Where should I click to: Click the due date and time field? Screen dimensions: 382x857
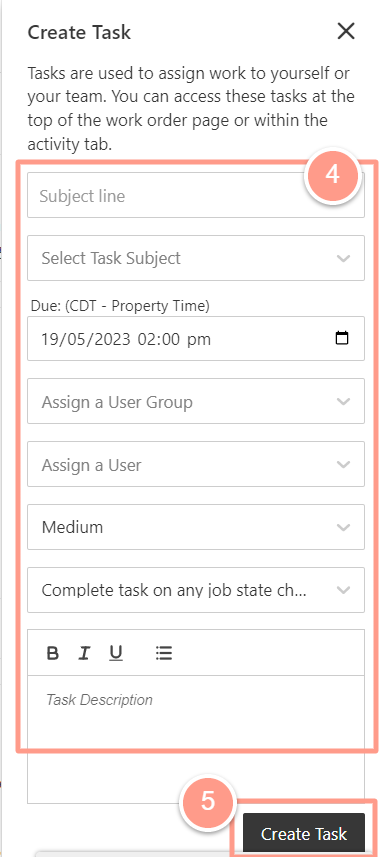click(196, 338)
